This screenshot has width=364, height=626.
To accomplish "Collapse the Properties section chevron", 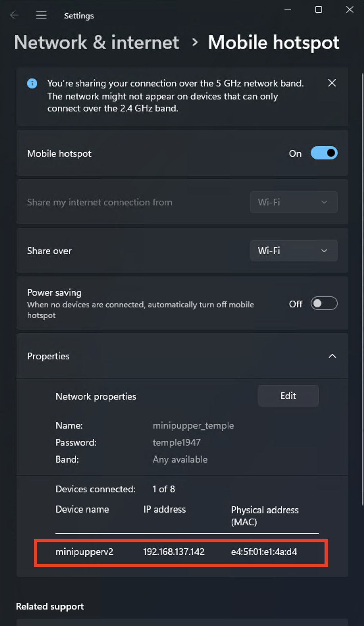I will (x=332, y=356).
